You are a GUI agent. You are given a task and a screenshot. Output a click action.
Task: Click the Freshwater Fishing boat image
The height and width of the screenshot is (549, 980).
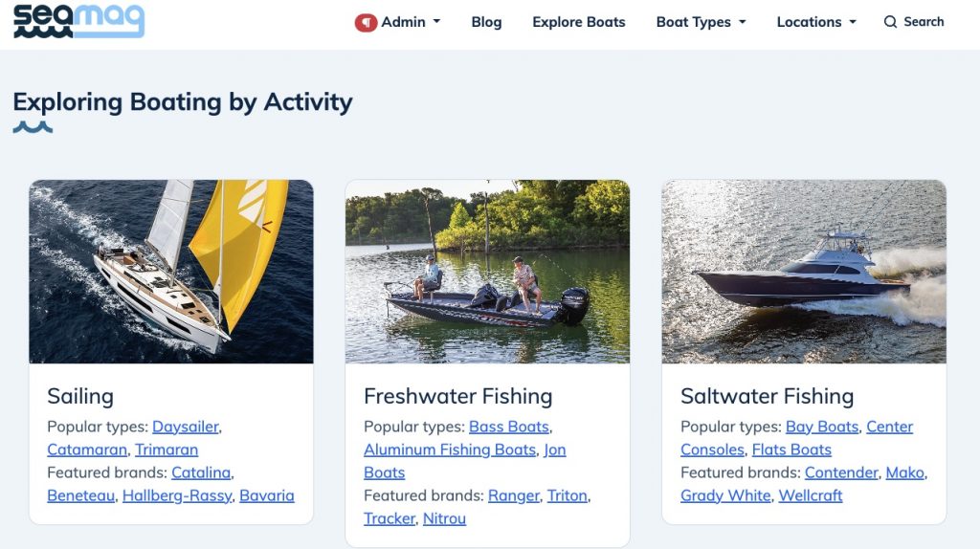(x=487, y=272)
